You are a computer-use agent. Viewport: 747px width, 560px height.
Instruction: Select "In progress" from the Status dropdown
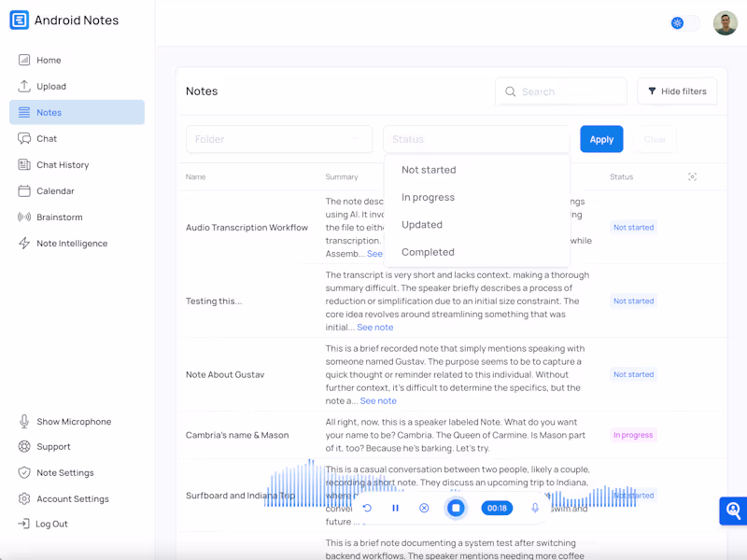click(429, 197)
